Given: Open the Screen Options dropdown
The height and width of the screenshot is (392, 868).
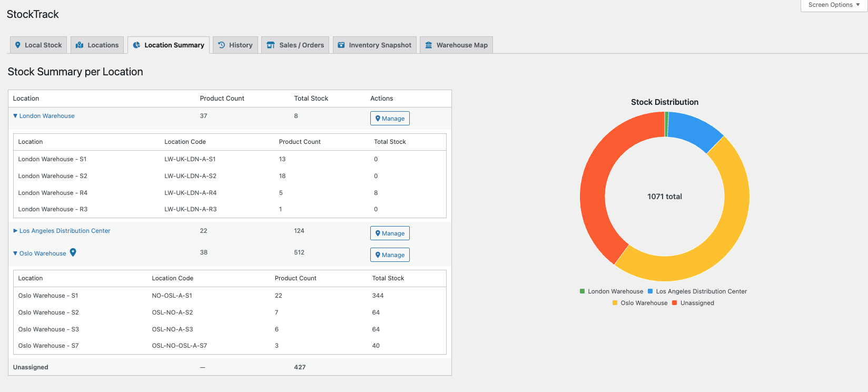Looking at the screenshot, I should (x=833, y=5).
